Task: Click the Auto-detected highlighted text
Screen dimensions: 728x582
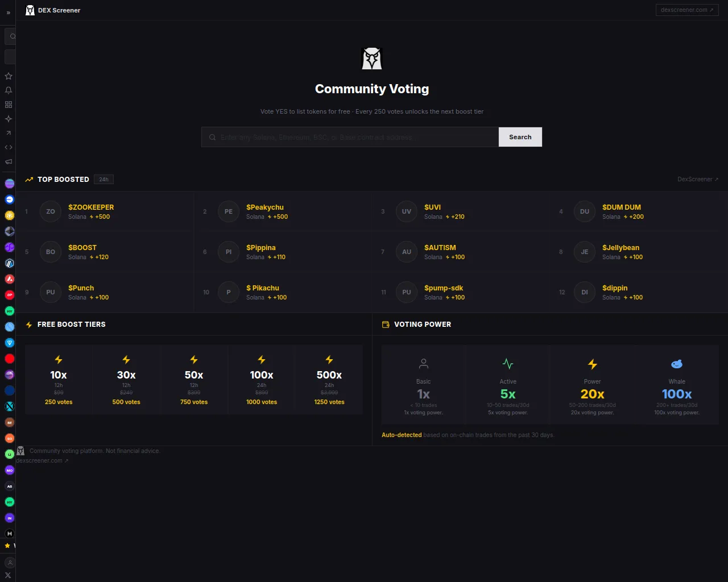Action: [402, 435]
